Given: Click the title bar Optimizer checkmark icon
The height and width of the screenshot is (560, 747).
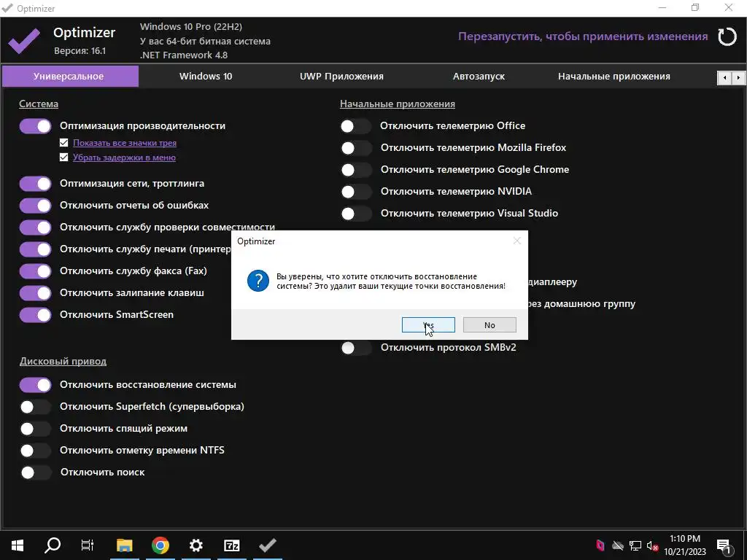Looking at the screenshot, I should click(x=7, y=7).
